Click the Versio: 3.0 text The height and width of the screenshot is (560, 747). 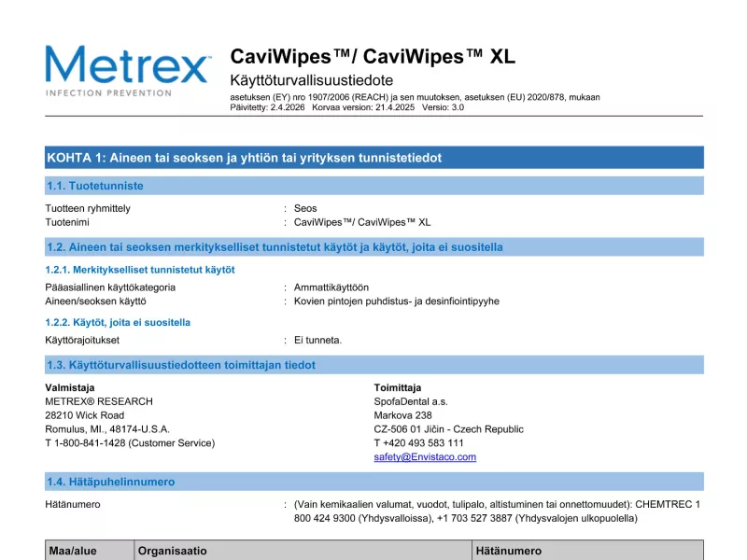(443, 107)
